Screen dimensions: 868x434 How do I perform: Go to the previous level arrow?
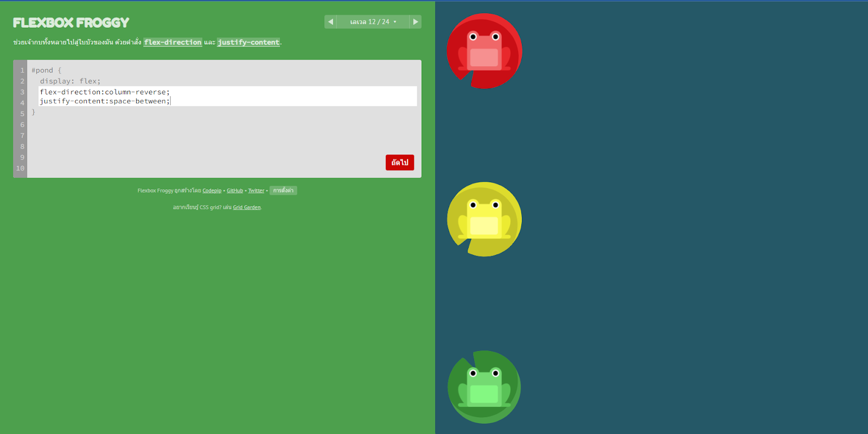[330, 22]
